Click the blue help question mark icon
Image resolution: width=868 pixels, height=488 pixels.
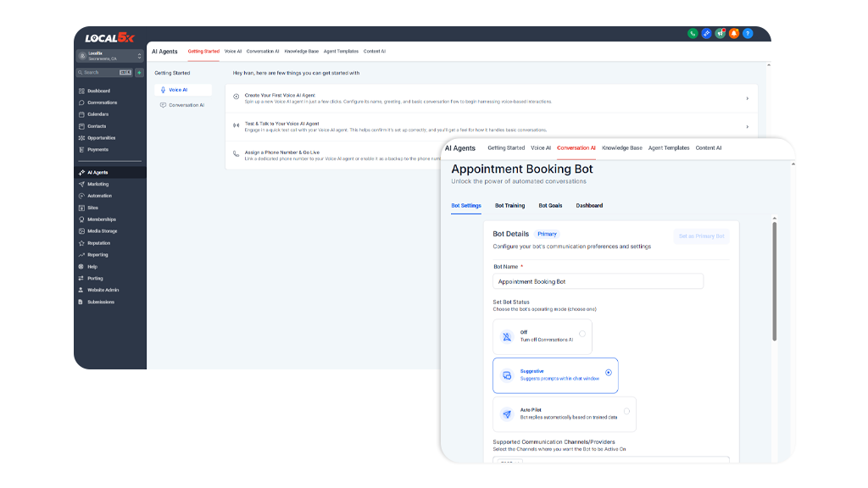click(x=748, y=34)
